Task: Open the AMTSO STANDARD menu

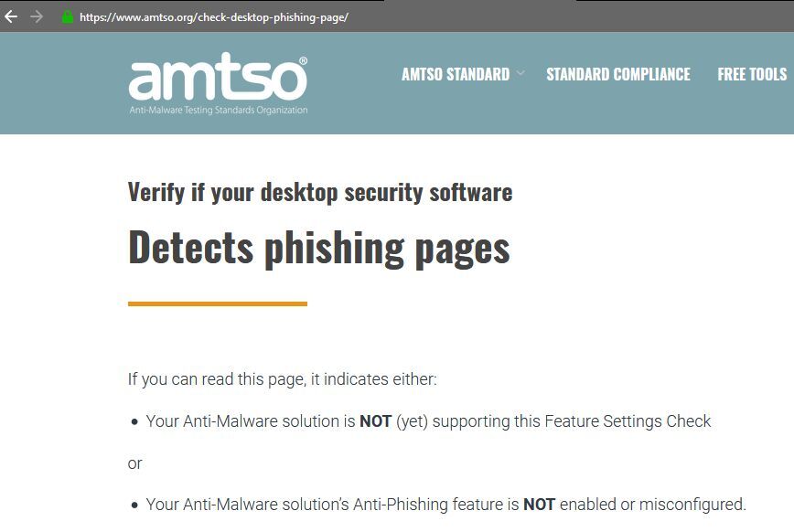Action: coord(455,74)
